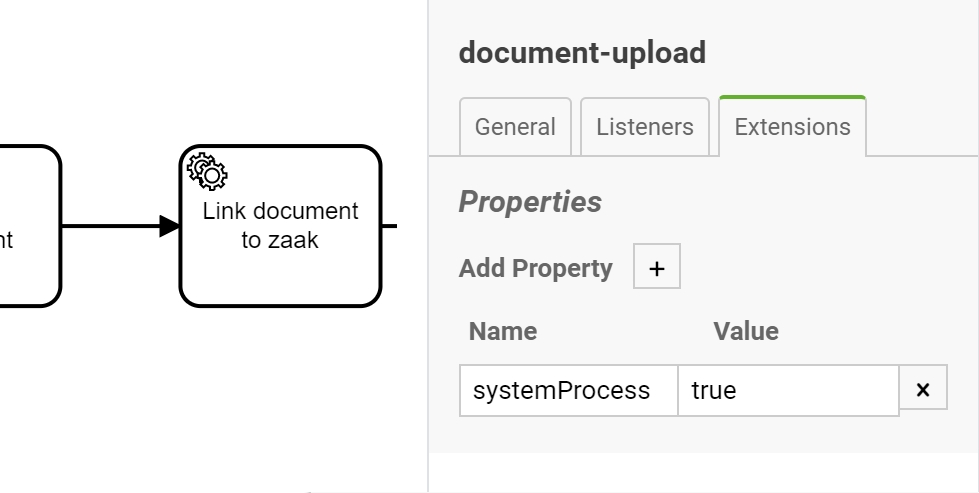Click the properties panel's left border divider
Image resolution: width=979 pixels, height=493 pixels.
point(428,300)
